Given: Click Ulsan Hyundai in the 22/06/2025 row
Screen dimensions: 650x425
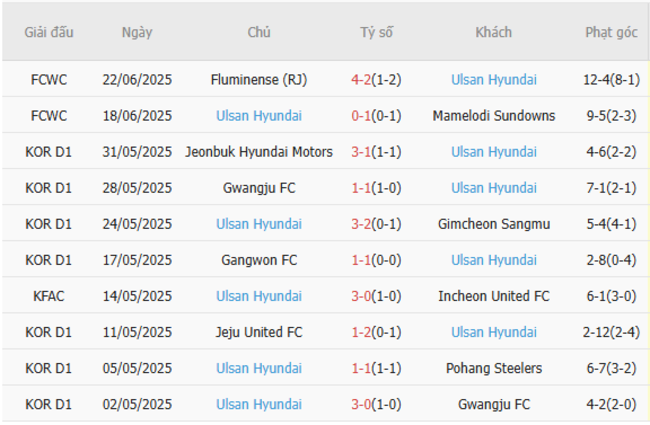Looking at the screenshot, I should click(x=494, y=79).
